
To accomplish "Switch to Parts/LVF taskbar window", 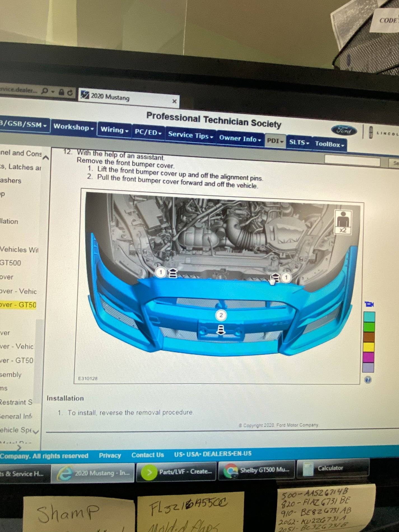I will pos(176,472).
